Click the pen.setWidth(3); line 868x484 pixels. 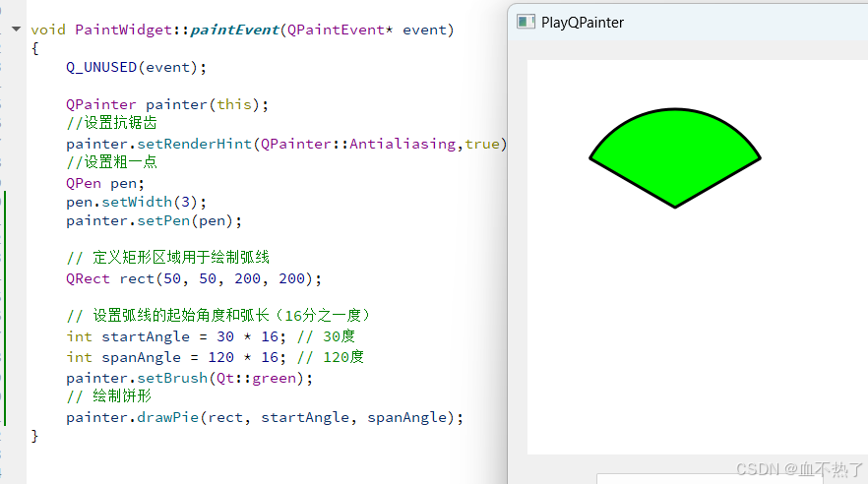(x=136, y=202)
